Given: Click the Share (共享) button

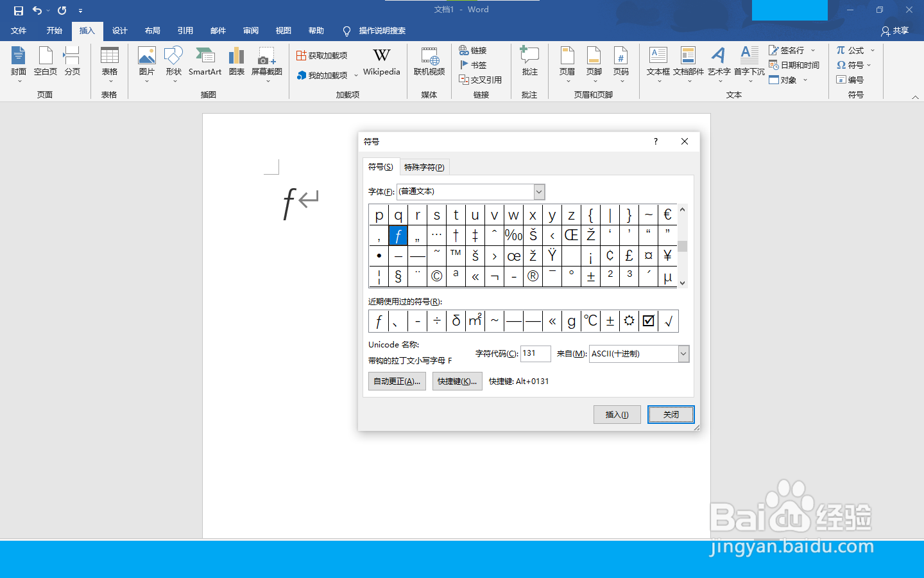Looking at the screenshot, I should tap(895, 31).
